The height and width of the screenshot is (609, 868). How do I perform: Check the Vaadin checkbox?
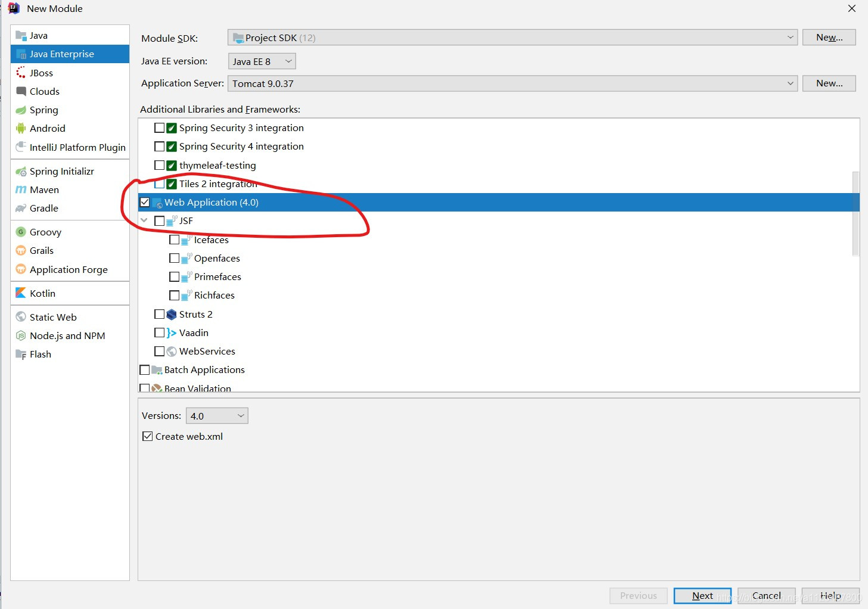[x=159, y=333]
